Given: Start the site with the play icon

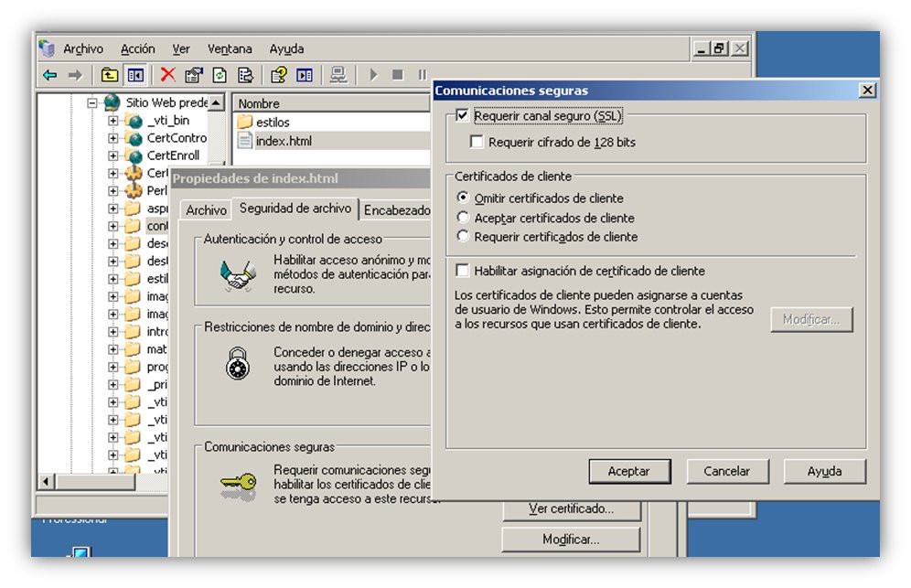Looking at the screenshot, I should (x=373, y=75).
